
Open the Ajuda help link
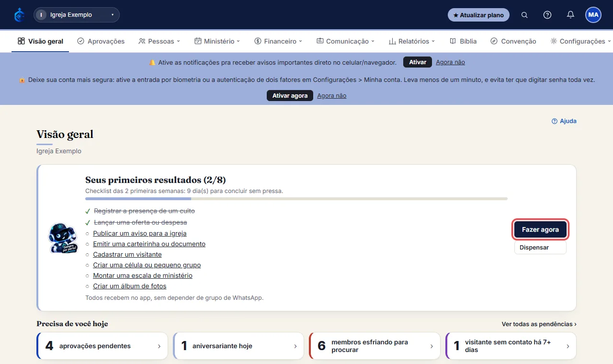pyautogui.click(x=564, y=121)
